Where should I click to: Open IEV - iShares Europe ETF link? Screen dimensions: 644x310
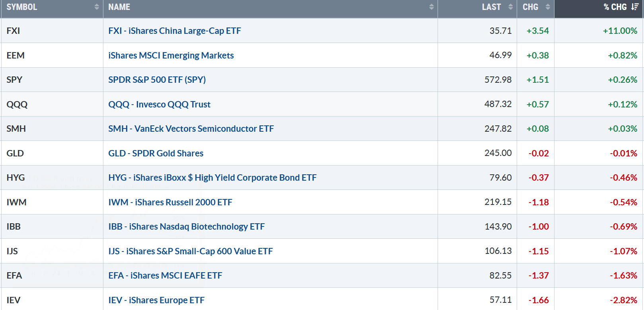click(x=156, y=300)
